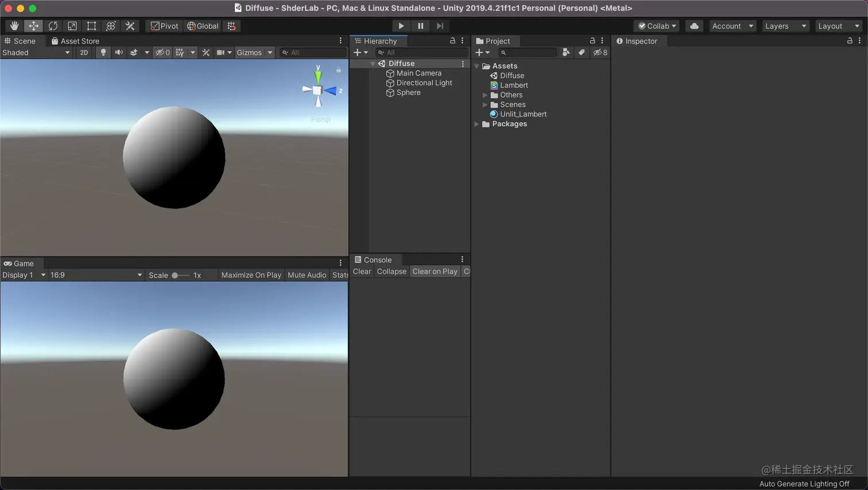Open Project panel three-dot options menu
This screenshot has height=490, width=868.
pos(602,41)
